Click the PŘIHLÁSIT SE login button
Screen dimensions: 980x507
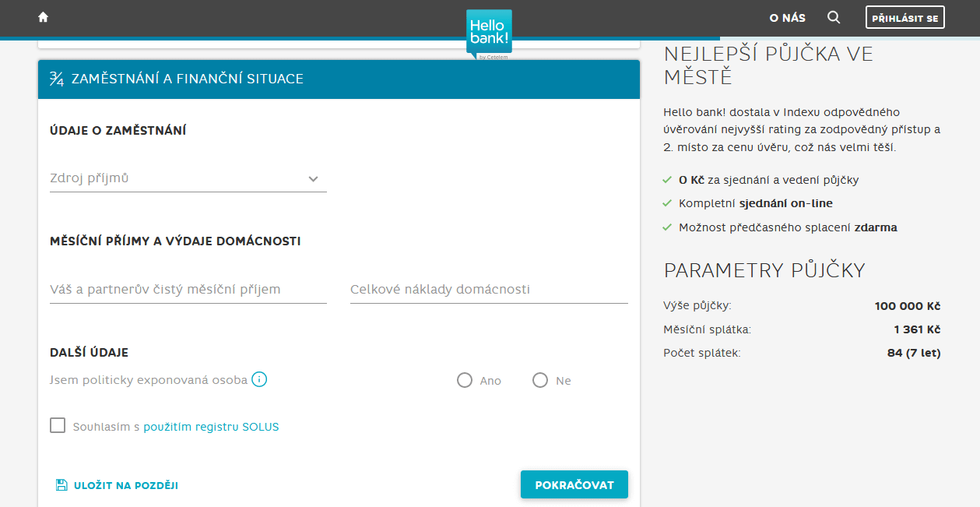(904, 17)
